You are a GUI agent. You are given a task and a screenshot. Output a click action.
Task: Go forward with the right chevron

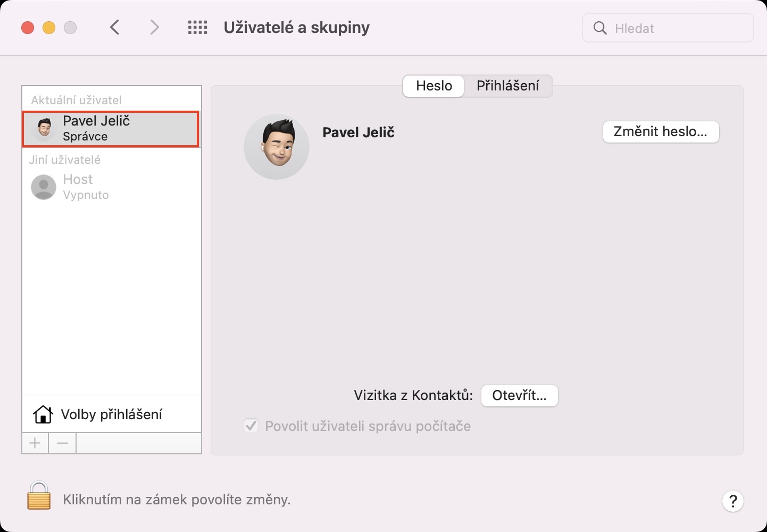[x=154, y=28]
